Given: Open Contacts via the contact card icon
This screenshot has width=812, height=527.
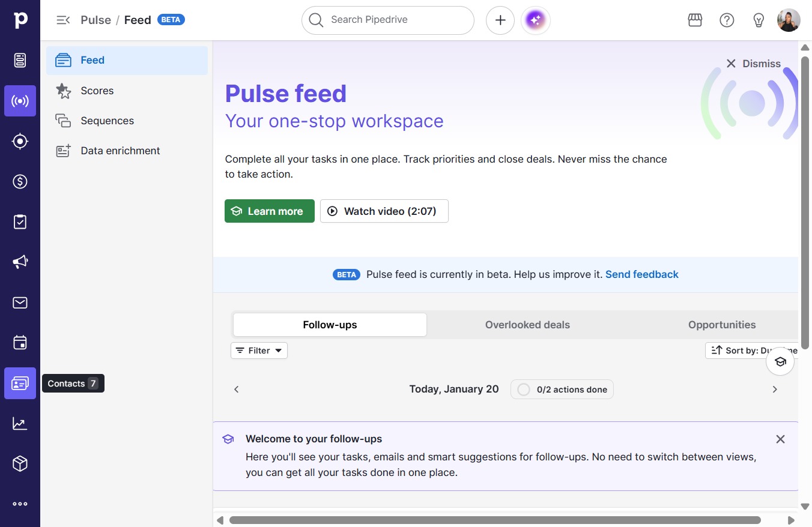Looking at the screenshot, I should coord(20,383).
